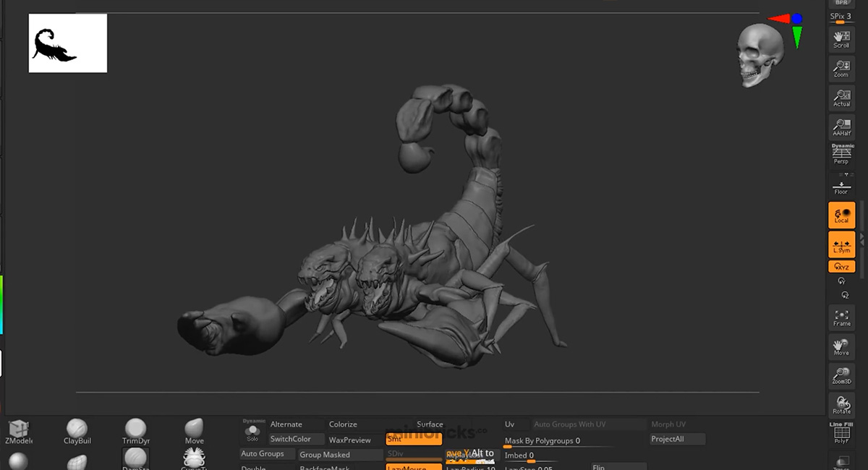Screen dimensions: 868x470
Task: Select the ClayBuildup brush
Action: point(77,429)
